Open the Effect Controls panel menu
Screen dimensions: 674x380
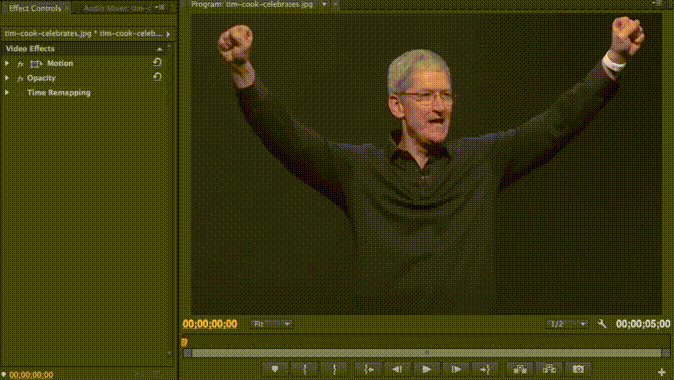point(159,7)
